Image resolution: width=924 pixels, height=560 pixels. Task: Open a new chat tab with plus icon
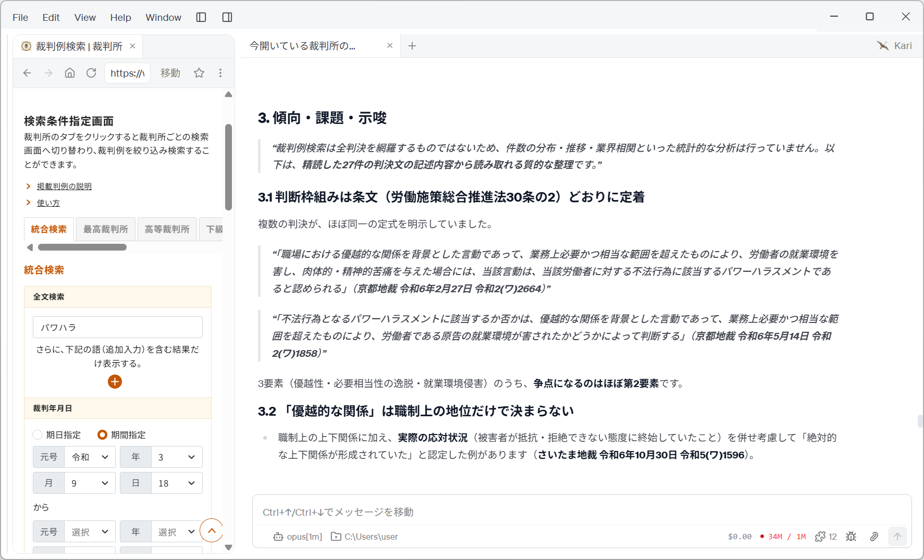pyautogui.click(x=412, y=46)
